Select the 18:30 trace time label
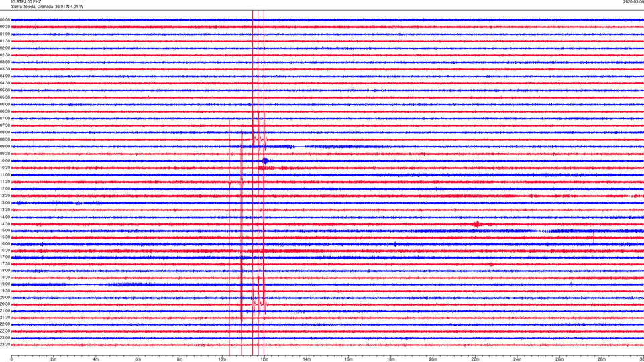The height and width of the screenshot is (362, 644). pyautogui.click(x=5, y=278)
